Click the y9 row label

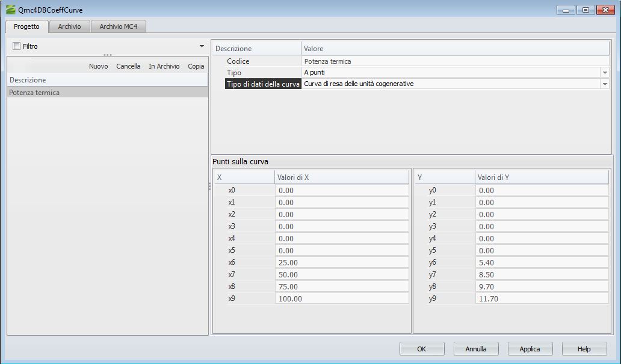pos(433,298)
